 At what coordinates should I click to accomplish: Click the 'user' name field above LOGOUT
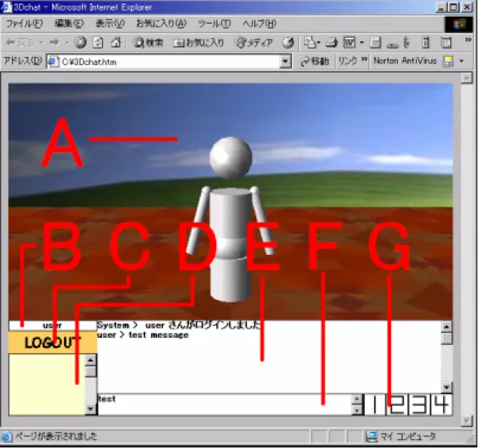tap(52, 325)
